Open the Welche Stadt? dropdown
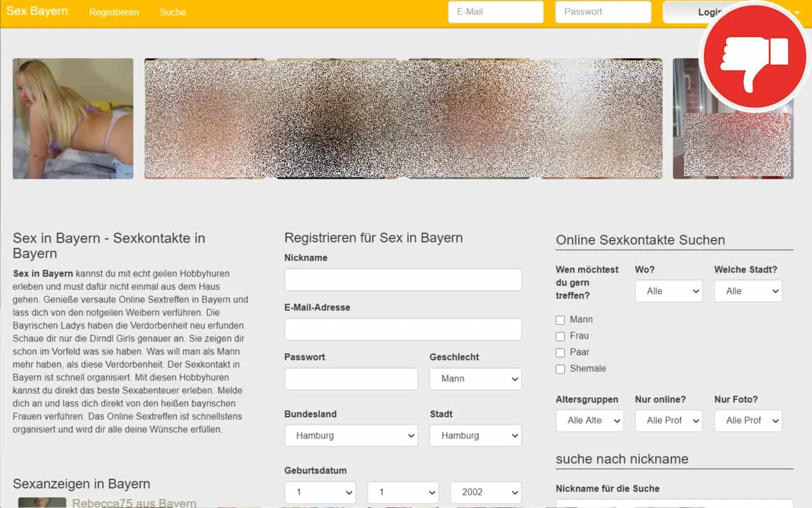812x508 pixels. coord(748,291)
